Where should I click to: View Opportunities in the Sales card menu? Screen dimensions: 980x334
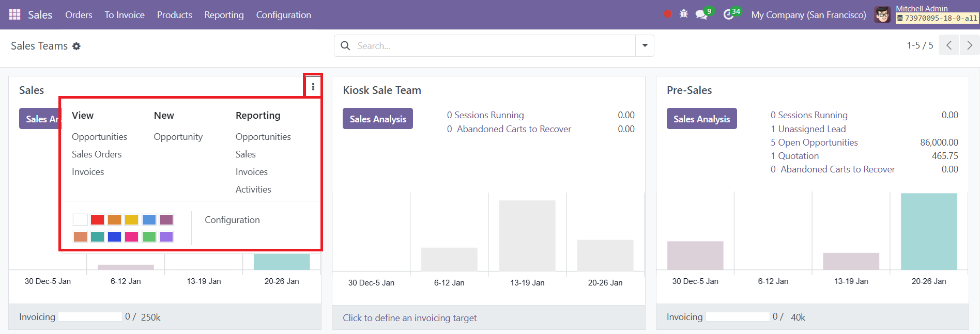pos(99,137)
